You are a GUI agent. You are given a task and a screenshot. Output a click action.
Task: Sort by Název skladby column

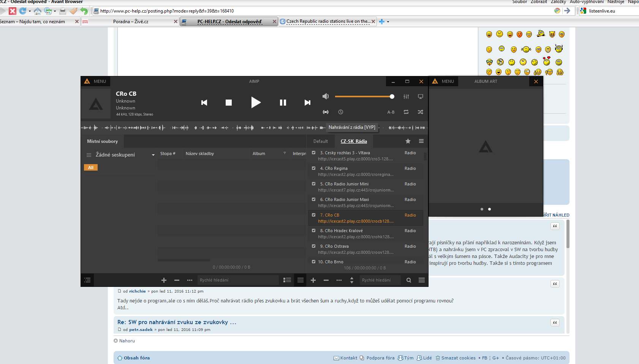[x=200, y=154]
